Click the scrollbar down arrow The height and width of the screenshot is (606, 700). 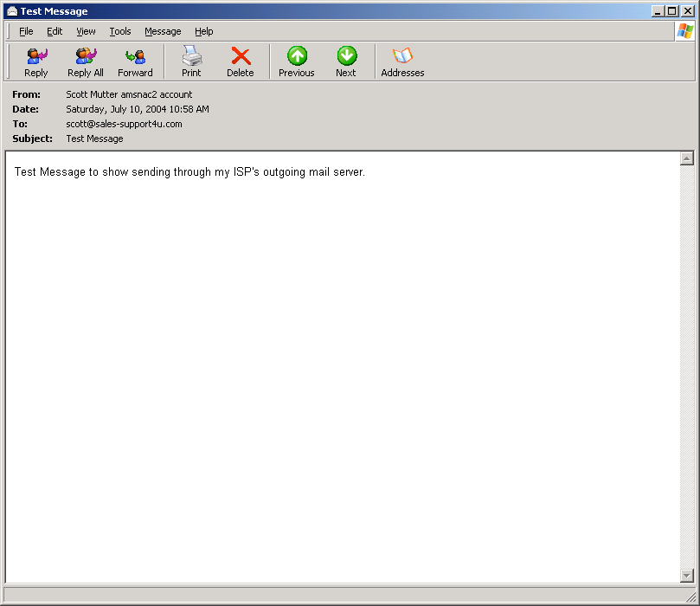click(687, 576)
